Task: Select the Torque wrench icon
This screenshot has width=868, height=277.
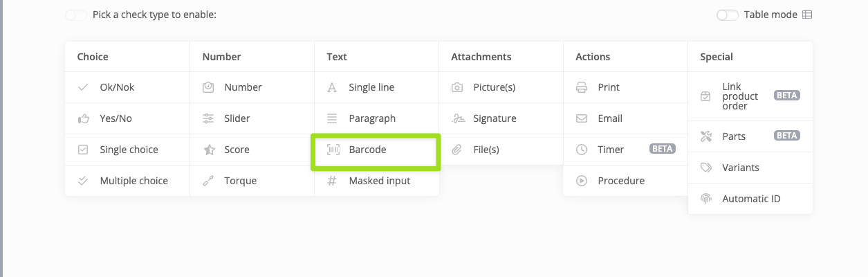Action: (x=208, y=181)
